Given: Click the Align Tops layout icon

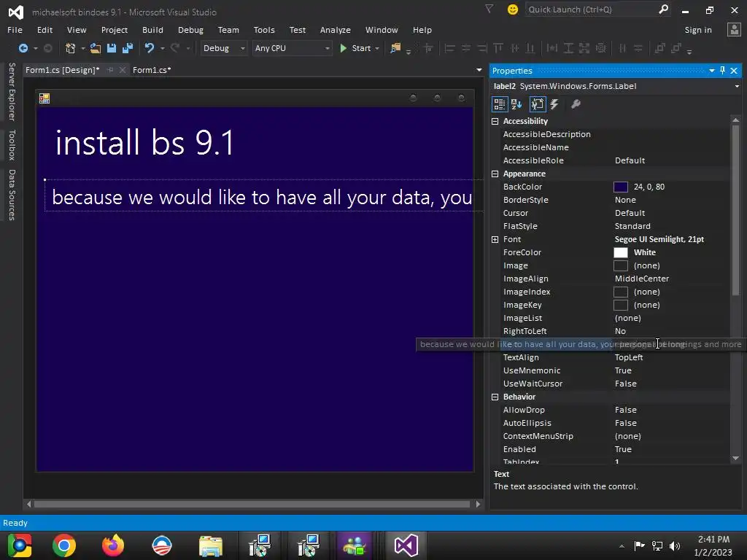Looking at the screenshot, I should pos(498,48).
